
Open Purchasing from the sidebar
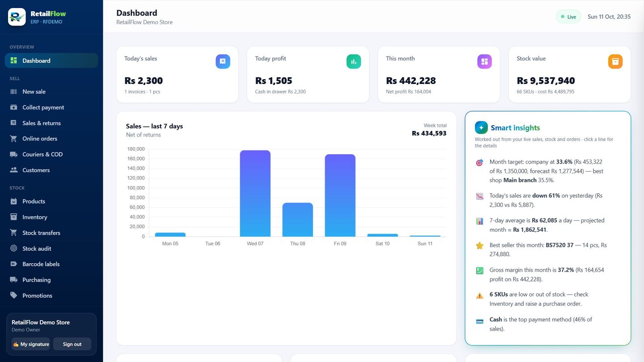51,280
